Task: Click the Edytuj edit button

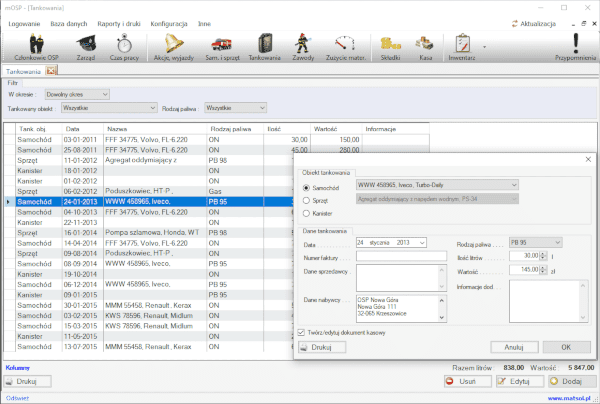Action: click(520, 381)
